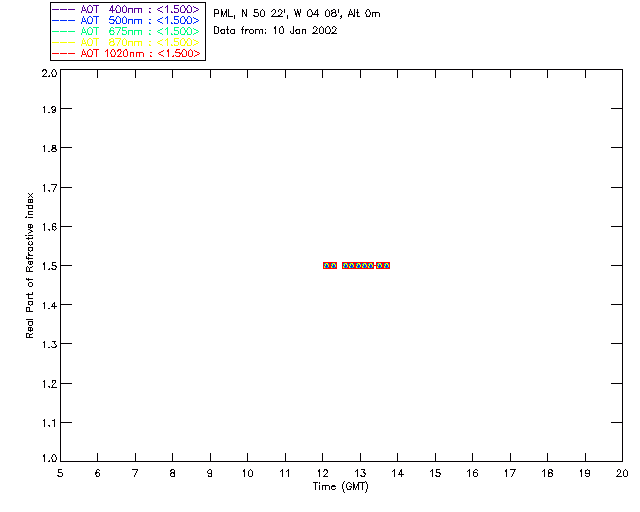Screen dimensions: 640x512
Task: Click the x-axis tick label 20
Action: (622, 473)
